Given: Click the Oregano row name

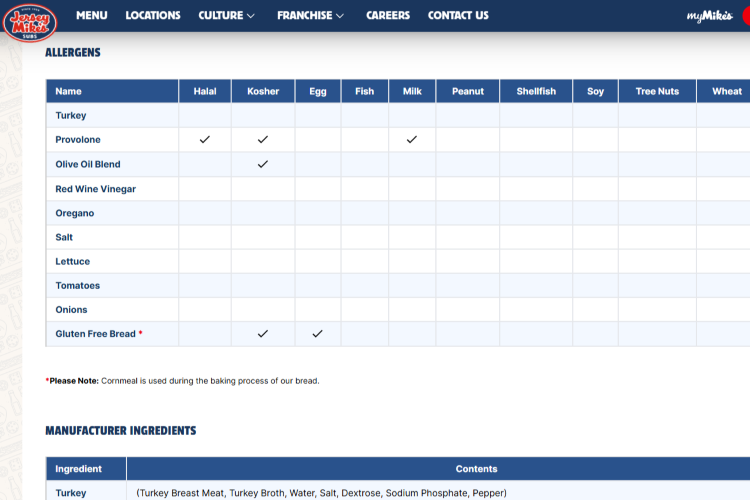Looking at the screenshot, I should (x=75, y=213).
